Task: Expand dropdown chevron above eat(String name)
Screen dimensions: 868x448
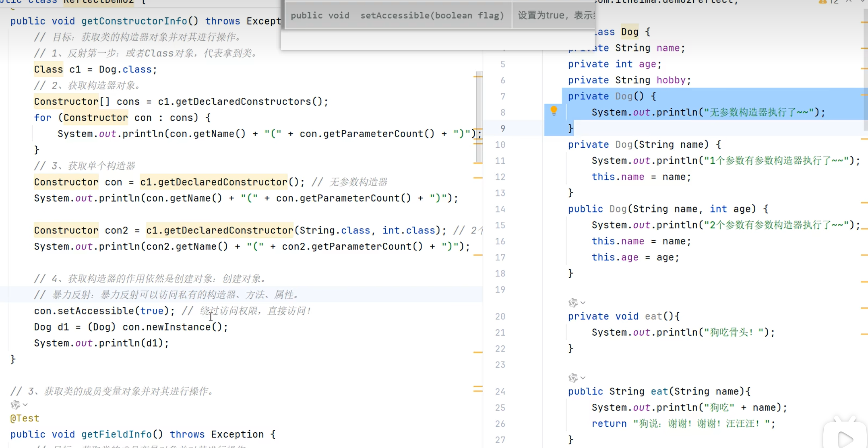Action: [583, 378]
